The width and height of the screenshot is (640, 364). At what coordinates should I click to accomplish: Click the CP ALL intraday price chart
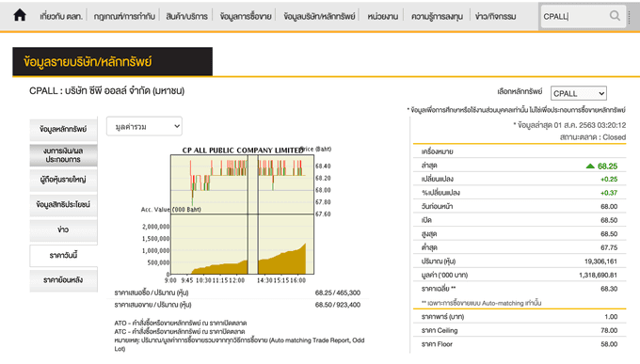pos(242,184)
